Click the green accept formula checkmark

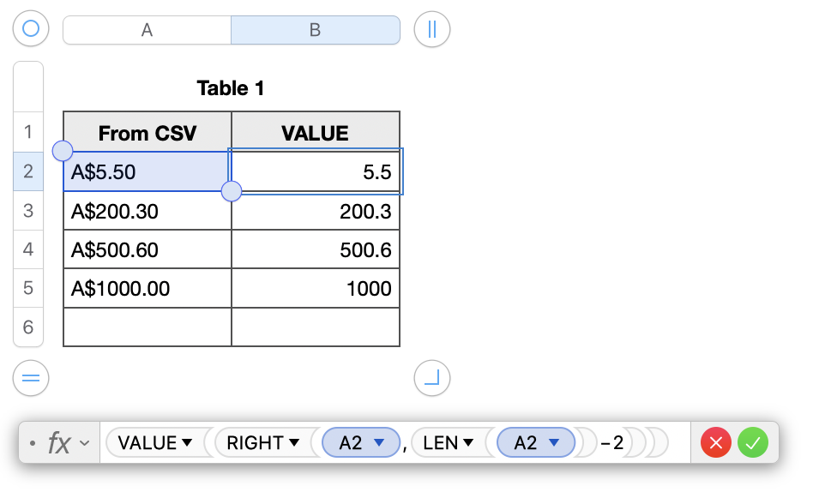[x=752, y=443]
